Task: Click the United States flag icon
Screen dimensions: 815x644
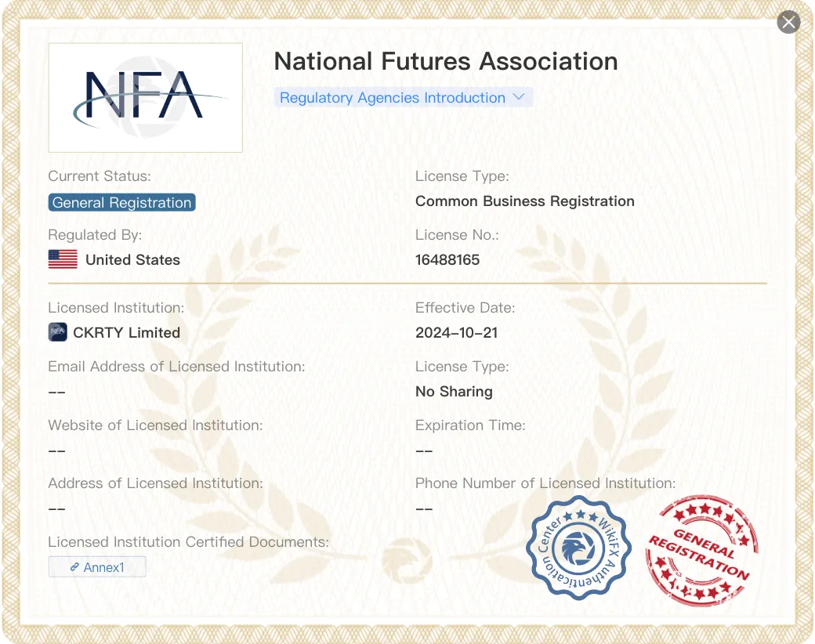Action: point(63,259)
